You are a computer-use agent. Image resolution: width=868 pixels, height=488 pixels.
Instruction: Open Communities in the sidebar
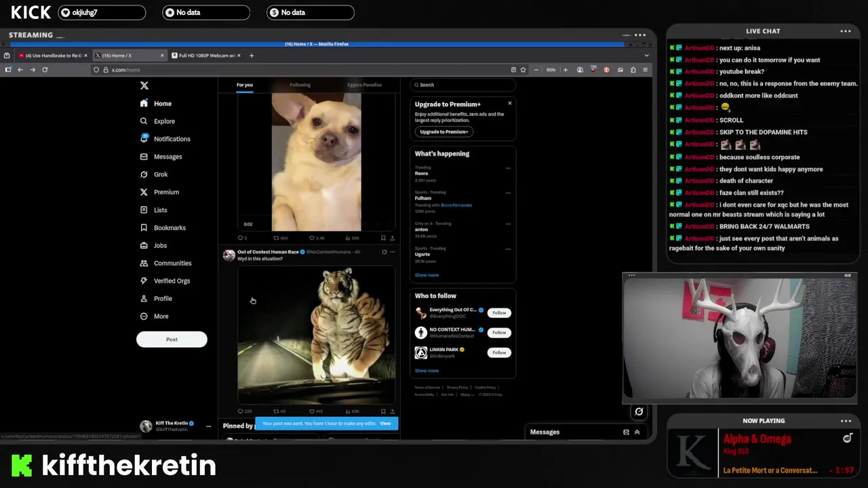pos(166,263)
